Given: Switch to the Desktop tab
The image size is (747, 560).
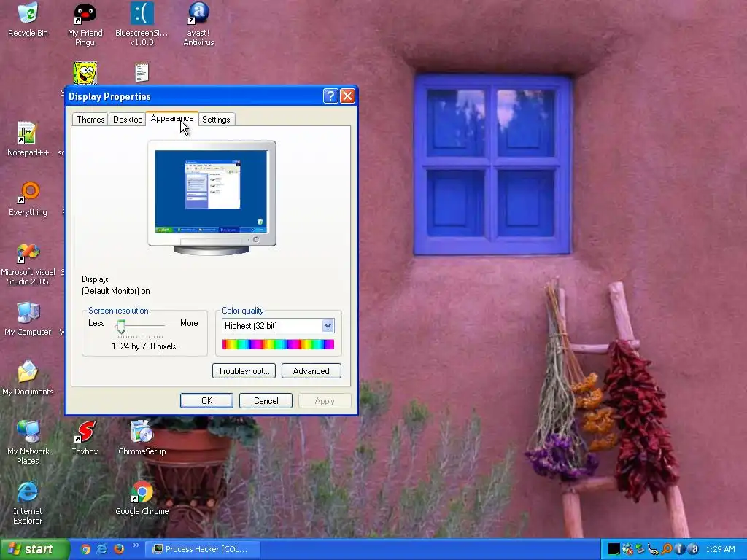Looking at the screenshot, I should [x=128, y=120].
